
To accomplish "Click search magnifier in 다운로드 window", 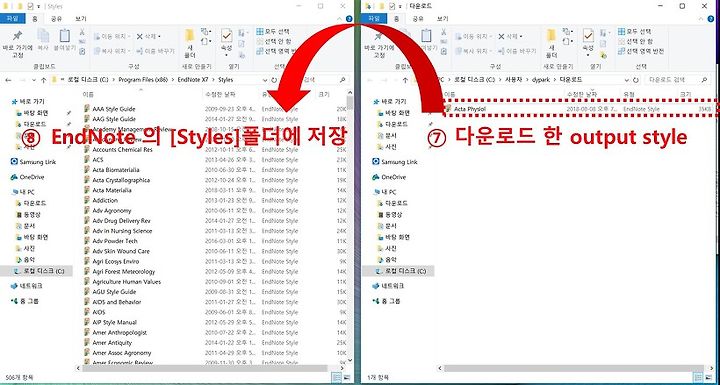I will 704,80.
